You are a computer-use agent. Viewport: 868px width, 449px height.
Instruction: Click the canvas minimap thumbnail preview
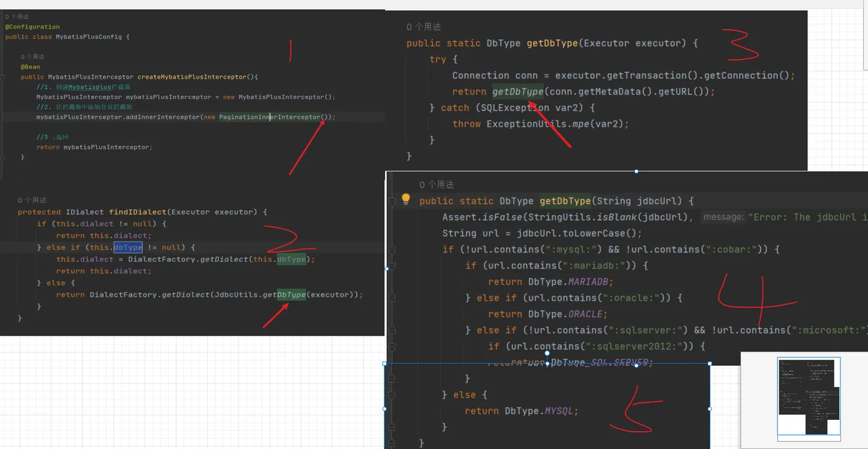click(809, 396)
